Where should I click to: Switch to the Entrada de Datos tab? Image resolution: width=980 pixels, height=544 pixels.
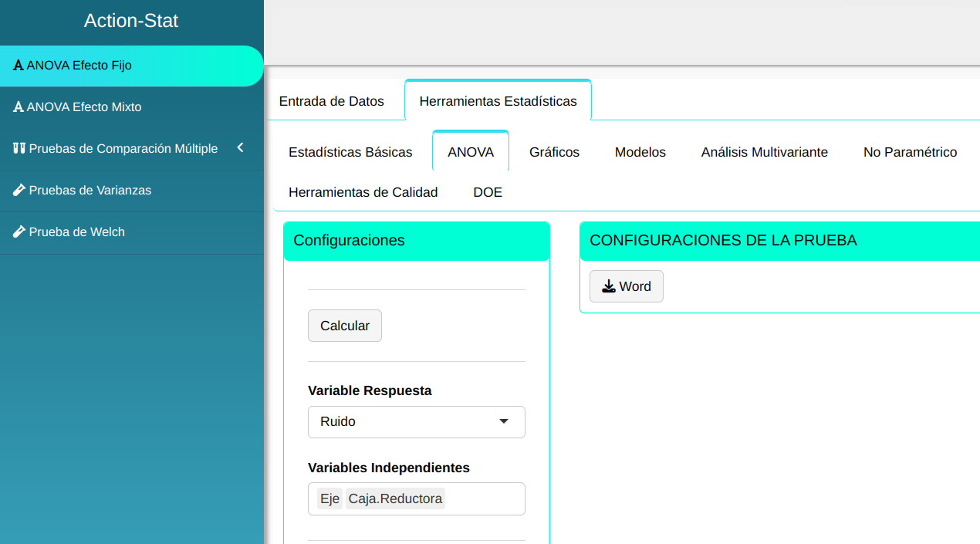pos(331,101)
